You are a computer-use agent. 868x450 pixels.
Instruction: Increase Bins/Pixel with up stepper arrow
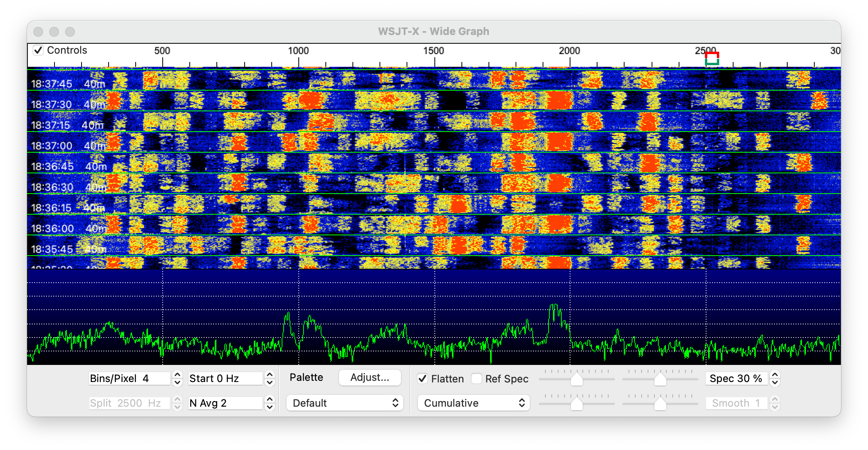tap(177, 375)
